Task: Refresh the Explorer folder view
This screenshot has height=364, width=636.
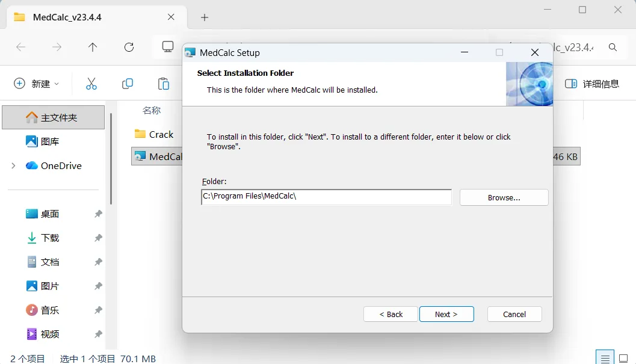Action: coord(129,47)
